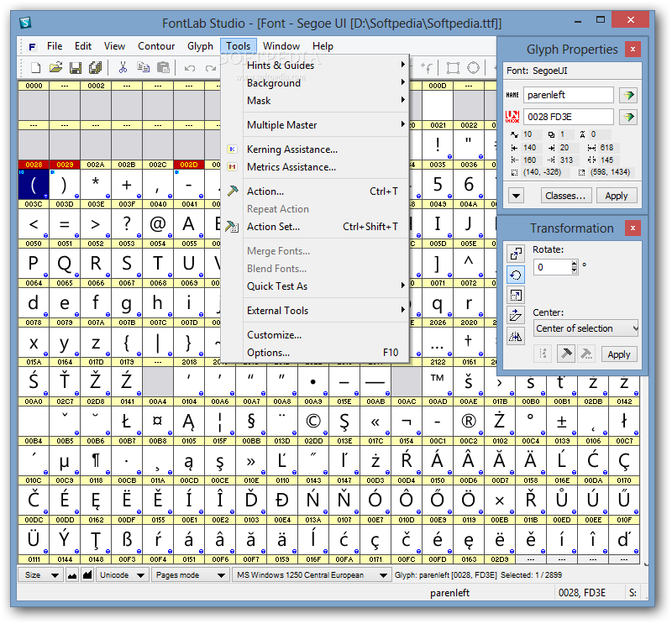Click the Rotate angle spinner arrows
This screenshot has width=672, height=624.
tap(575, 267)
